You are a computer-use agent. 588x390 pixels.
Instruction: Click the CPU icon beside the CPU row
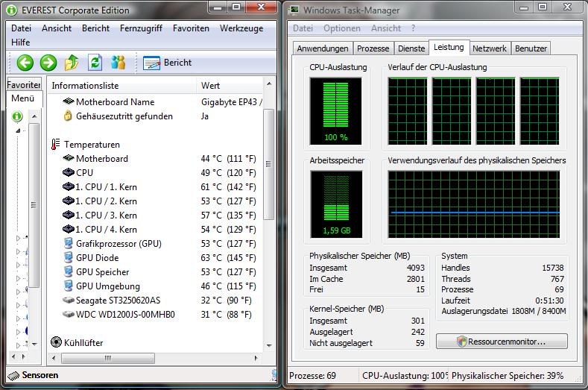[69, 172]
